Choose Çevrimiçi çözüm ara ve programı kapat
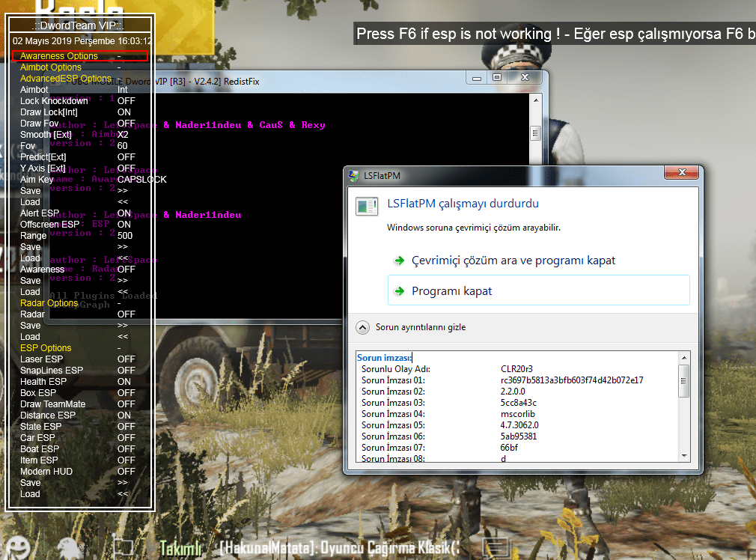756x560 pixels. pyautogui.click(x=538, y=261)
